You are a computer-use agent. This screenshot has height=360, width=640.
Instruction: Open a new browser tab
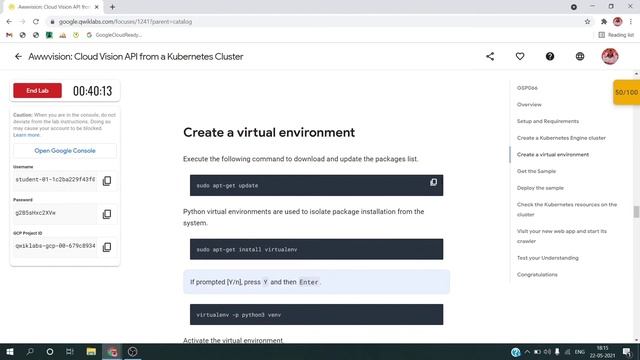(112, 7)
